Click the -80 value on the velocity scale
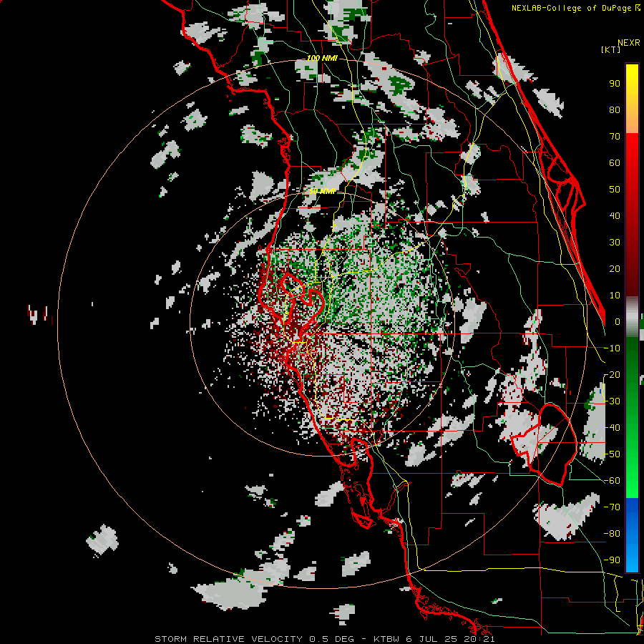This screenshot has height=644, width=644. 612,534
